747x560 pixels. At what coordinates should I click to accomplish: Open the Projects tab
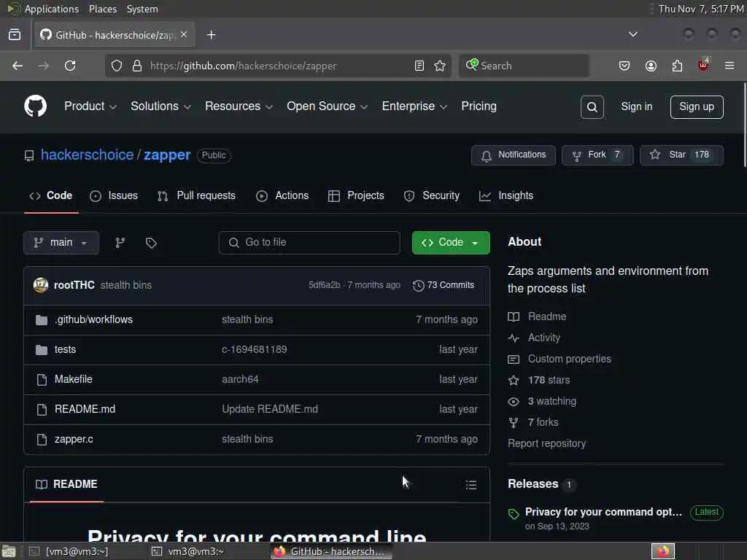pyautogui.click(x=356, y=195)
